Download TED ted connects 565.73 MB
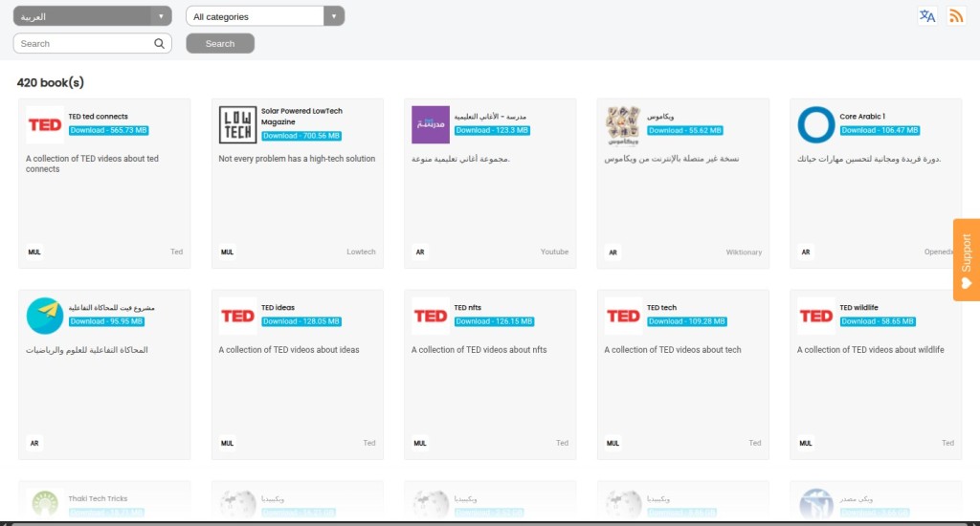The image size is (980, 526). pos(108,130)
